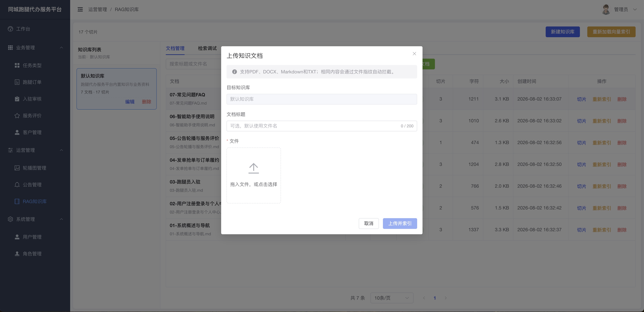644x312 pixels.
Task: Click 重新索引 for the 03-跑腿员入驻 row
Action: click(602, 186)
